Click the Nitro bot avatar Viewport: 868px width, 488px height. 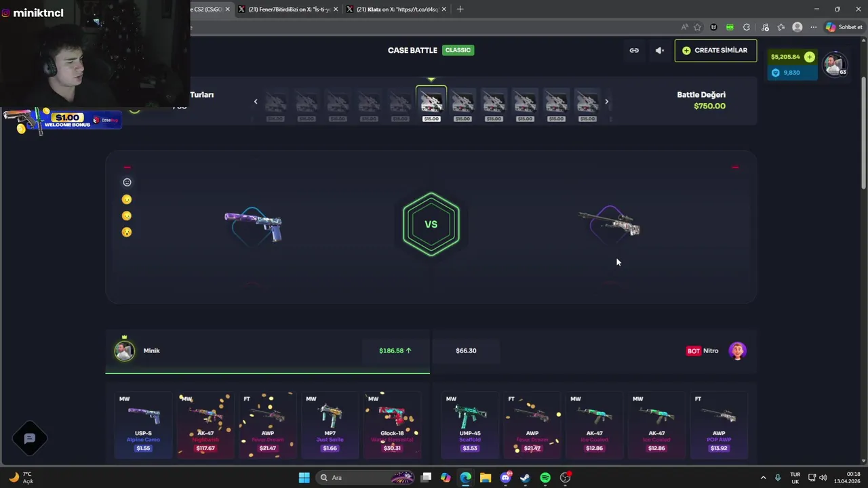[737, 350]
